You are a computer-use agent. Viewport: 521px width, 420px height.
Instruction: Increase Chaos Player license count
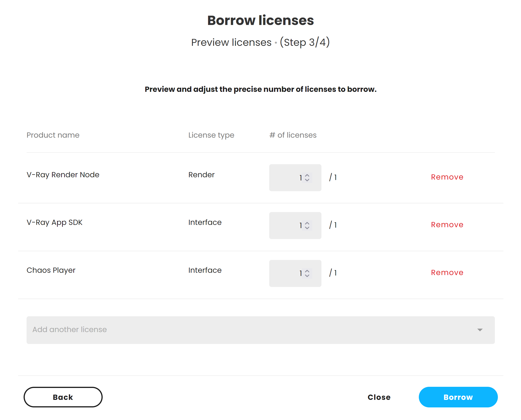tap(307, 271)
